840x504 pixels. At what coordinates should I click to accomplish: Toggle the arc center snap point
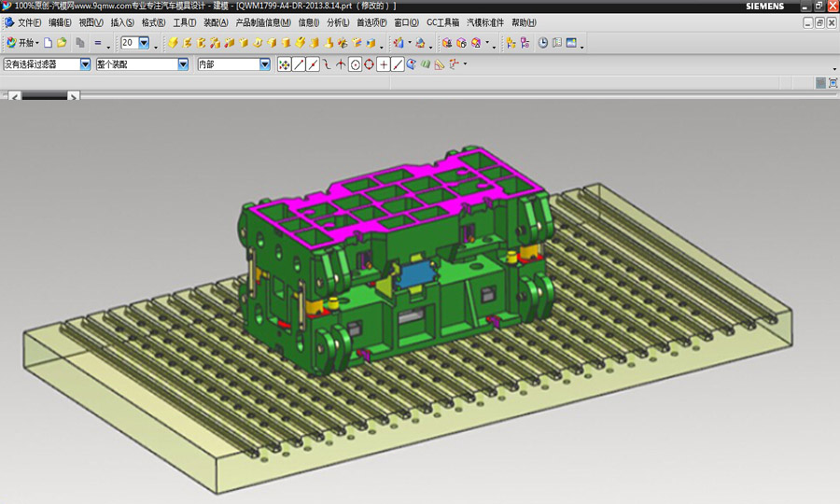[x=355, y=64]
